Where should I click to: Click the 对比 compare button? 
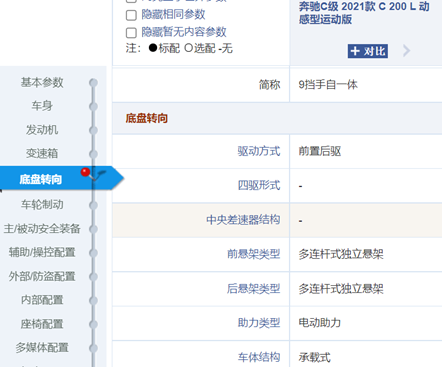pyautogui.click(x=368, y=51)
